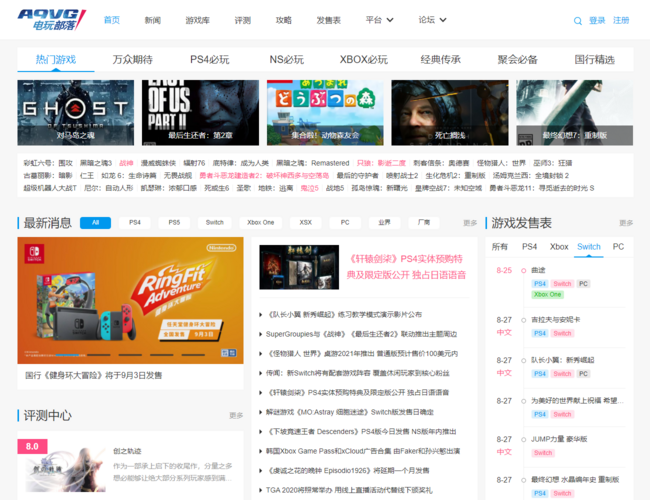This screenshot has height=500, width=650.
Task: Open the 首页 nav item
Action: pos(112,20)
